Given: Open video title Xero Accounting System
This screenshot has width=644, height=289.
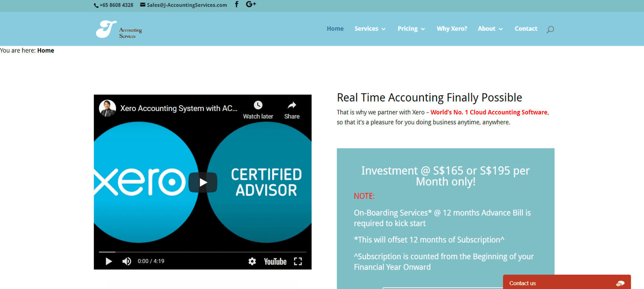Looking at the screenshot, I should click(x=179, y=108).
